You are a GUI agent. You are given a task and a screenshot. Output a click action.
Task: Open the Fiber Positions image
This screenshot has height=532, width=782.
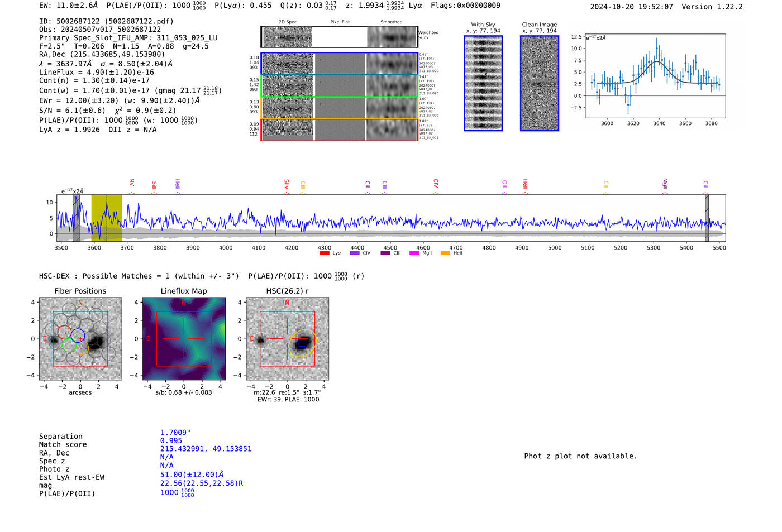80,339
